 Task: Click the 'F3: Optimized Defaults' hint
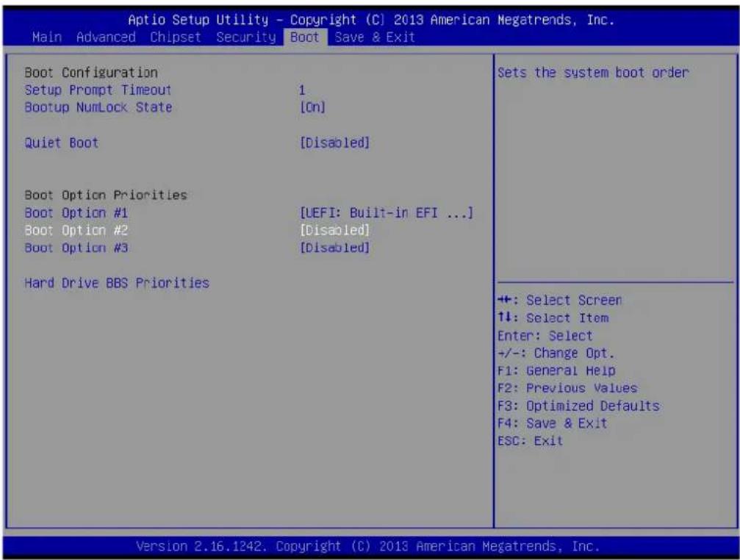point(578,406)
